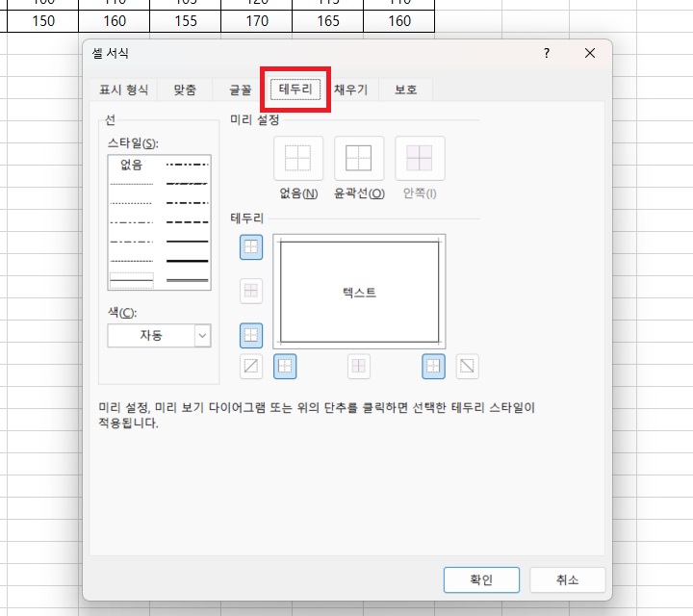
Task: Select the thin dashed line style
Action: point(131,261)
